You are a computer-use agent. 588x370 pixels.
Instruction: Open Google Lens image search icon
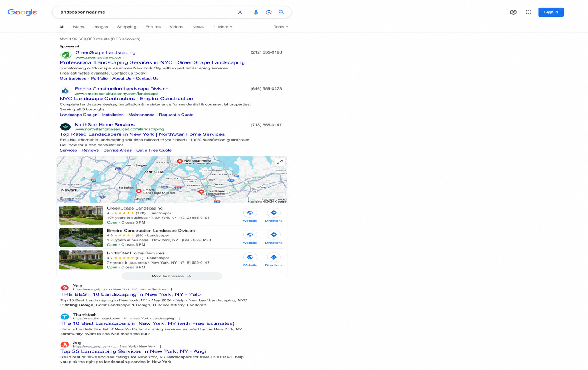click(x=269, y=12)
